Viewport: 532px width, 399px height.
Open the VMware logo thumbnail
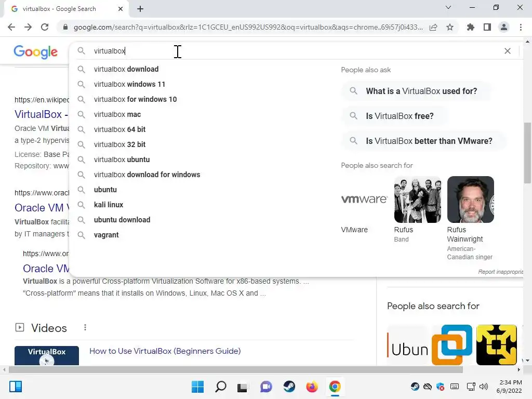click(x=364, y=199)
